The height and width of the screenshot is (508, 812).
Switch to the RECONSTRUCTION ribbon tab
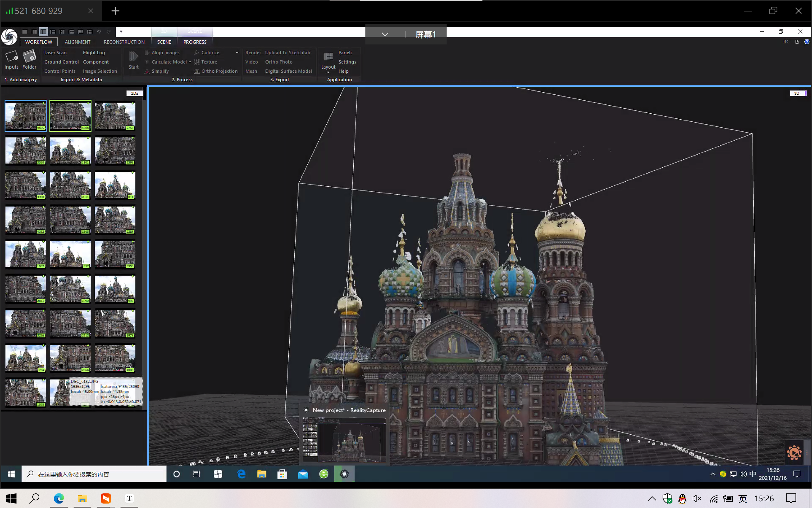[124, 42]
